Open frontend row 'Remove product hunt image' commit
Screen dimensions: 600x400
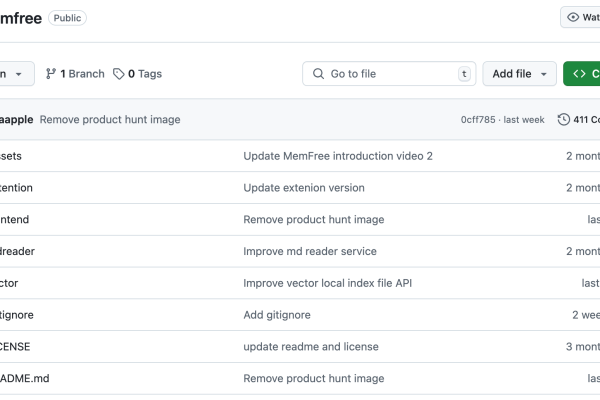coord(314,219)
